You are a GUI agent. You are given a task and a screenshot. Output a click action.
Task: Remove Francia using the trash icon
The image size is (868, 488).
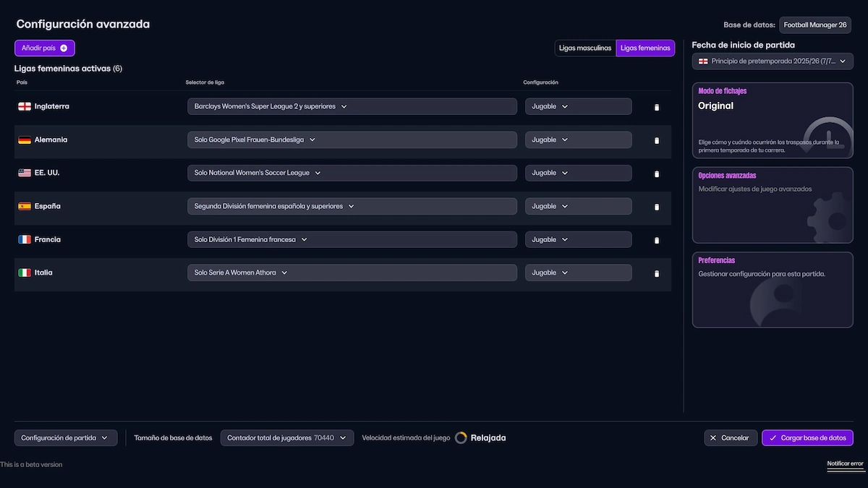657,240
